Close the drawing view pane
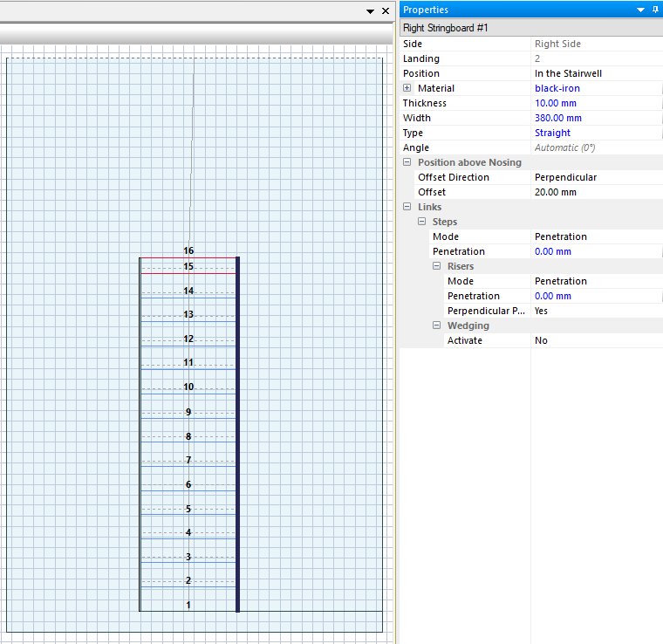The image size is (663, 644). (386, 11)
